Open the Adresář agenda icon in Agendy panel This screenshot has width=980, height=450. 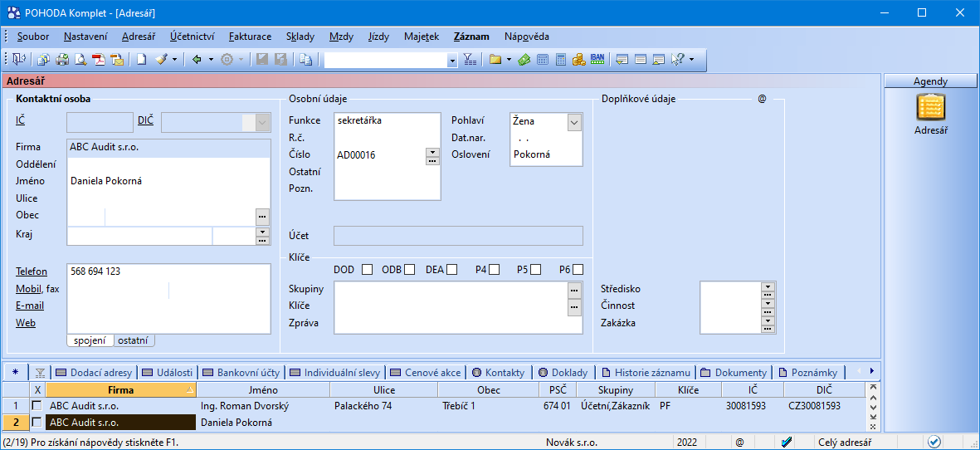pyautogui.click(x=930, y=107)
